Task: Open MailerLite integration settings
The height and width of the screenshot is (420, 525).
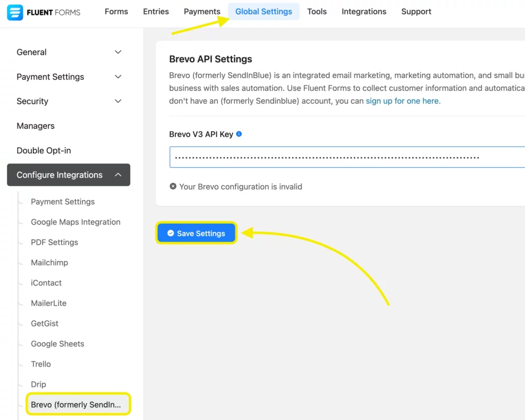Action: coord(49,303)
